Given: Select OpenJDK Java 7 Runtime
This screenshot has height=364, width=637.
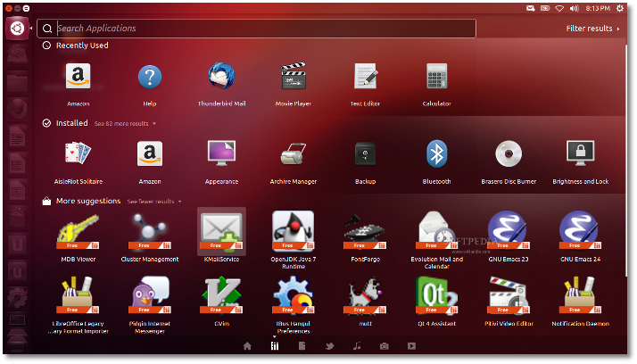Looking at the screenshot, I should point(294,230).
